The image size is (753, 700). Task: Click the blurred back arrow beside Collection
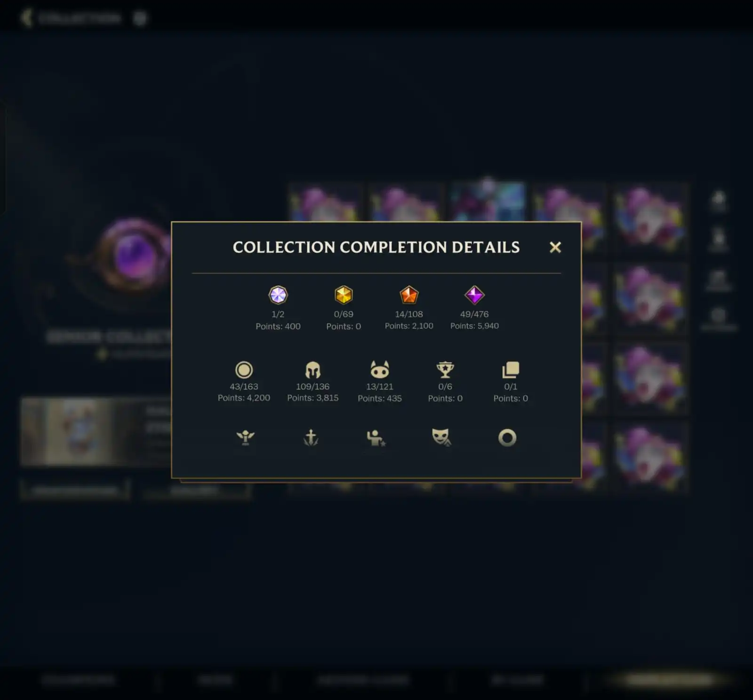click(26, 18)
